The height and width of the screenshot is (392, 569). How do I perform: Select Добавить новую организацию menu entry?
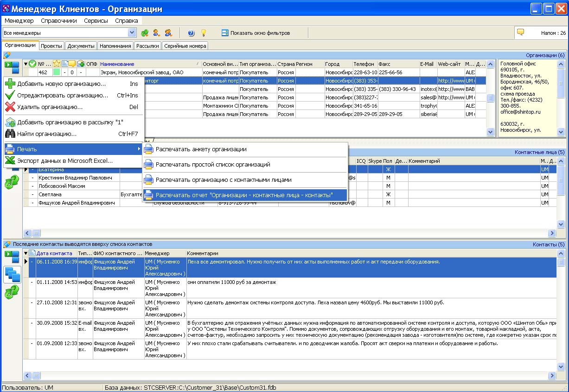61,84
